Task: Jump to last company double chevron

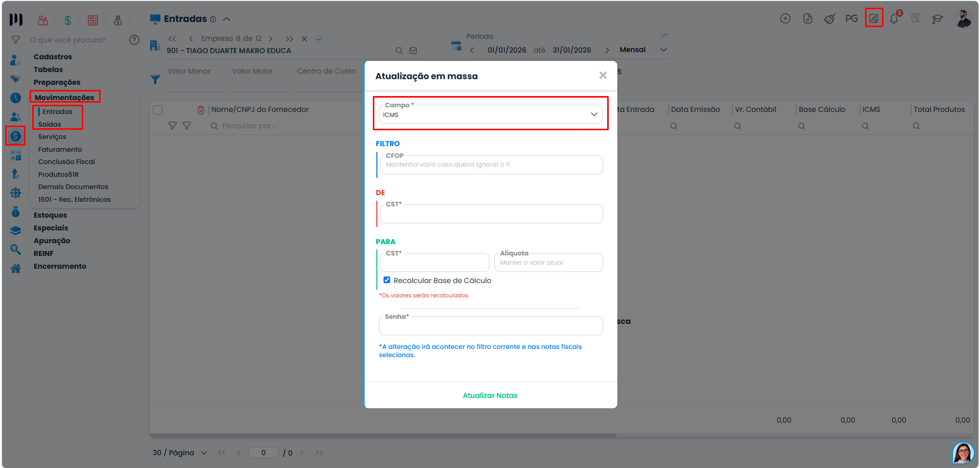Action: click(290, 39)
